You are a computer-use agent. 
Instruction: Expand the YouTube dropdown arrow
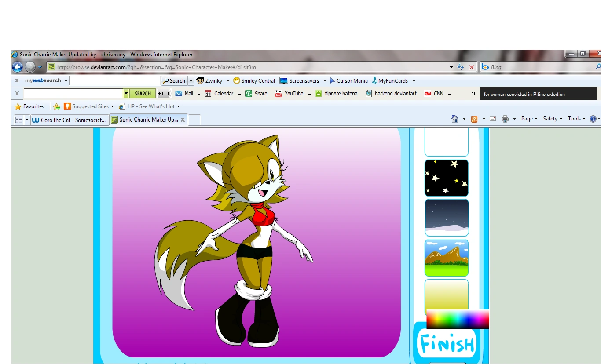coord(309,94)
